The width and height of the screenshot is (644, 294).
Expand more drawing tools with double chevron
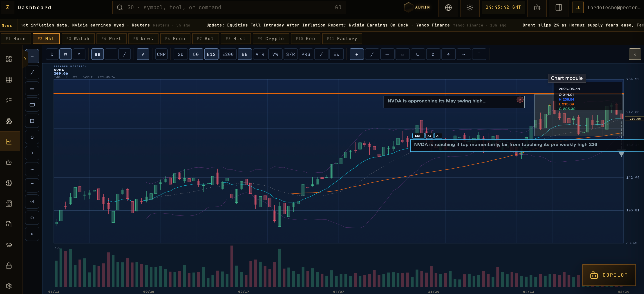[32, 234]
